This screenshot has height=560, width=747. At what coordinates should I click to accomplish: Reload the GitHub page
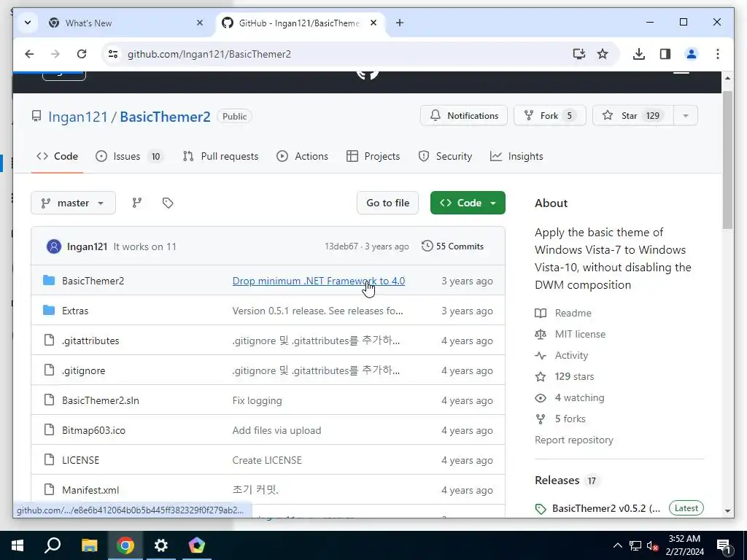click(82, 54)
